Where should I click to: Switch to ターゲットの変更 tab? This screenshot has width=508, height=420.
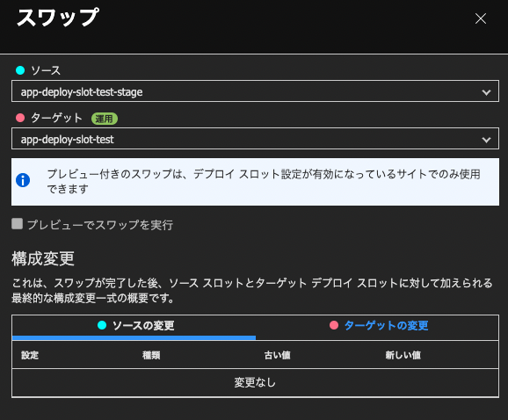click(x=377, y=326)
